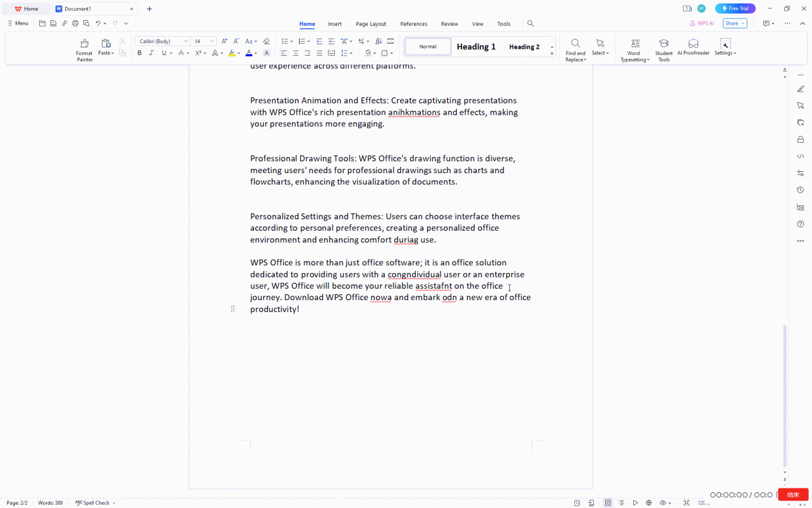Toggle bold formatting on selected text
The image size is (812, 508).
click(139, 52)
